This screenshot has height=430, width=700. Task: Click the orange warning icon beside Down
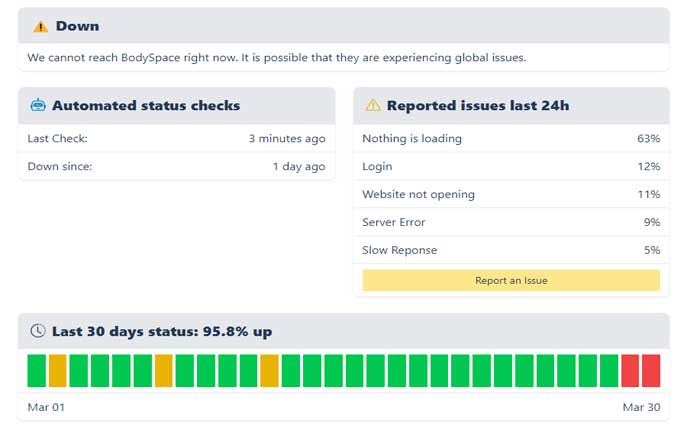40,26
